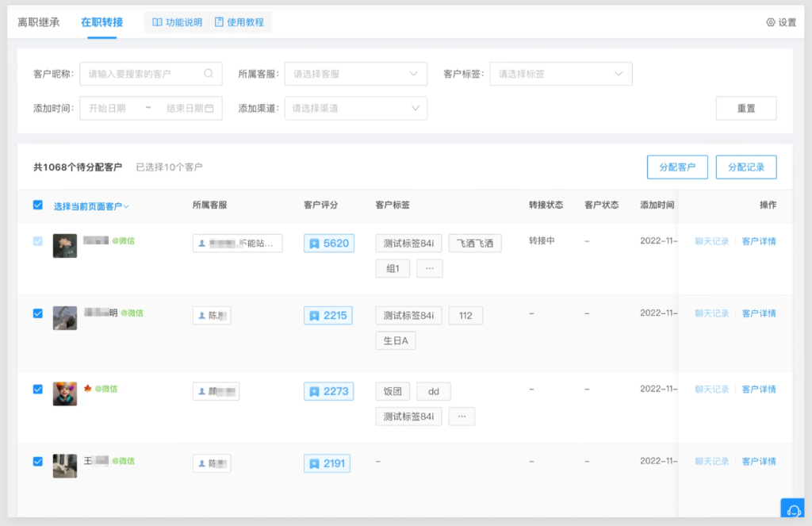The width and height of the screenshot is (812, 526).
Task: Click 测试标签84i tag on the 2215 row
Action: click(x=408, y=316)
